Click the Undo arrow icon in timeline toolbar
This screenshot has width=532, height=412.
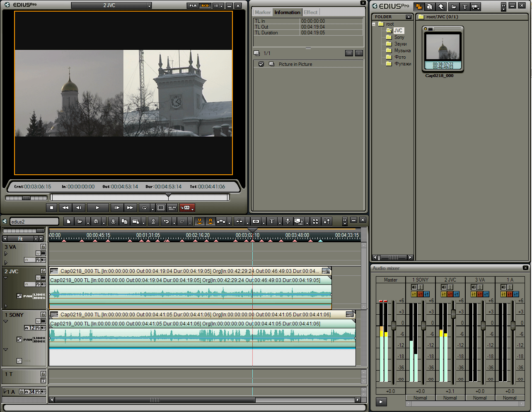pyautogui.click(x=166, y=222)
